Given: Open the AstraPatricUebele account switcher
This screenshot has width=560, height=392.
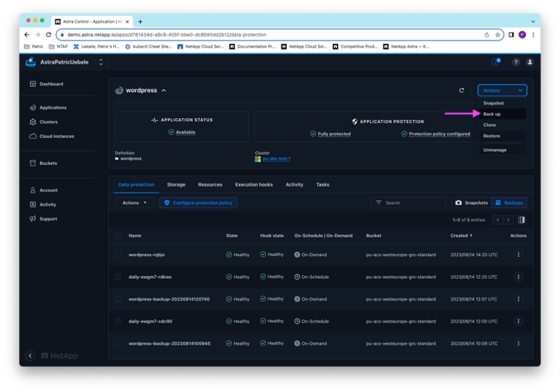Looking at the screenshot, I should tap(101, 62).
